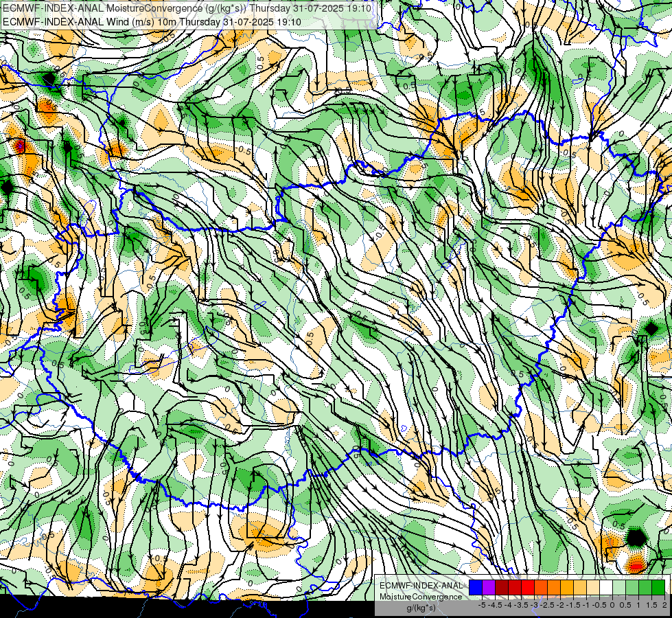Click the -3.5 tick label on legend scale
The height and width of the screenshot is (618, 672).
[521, 605]
